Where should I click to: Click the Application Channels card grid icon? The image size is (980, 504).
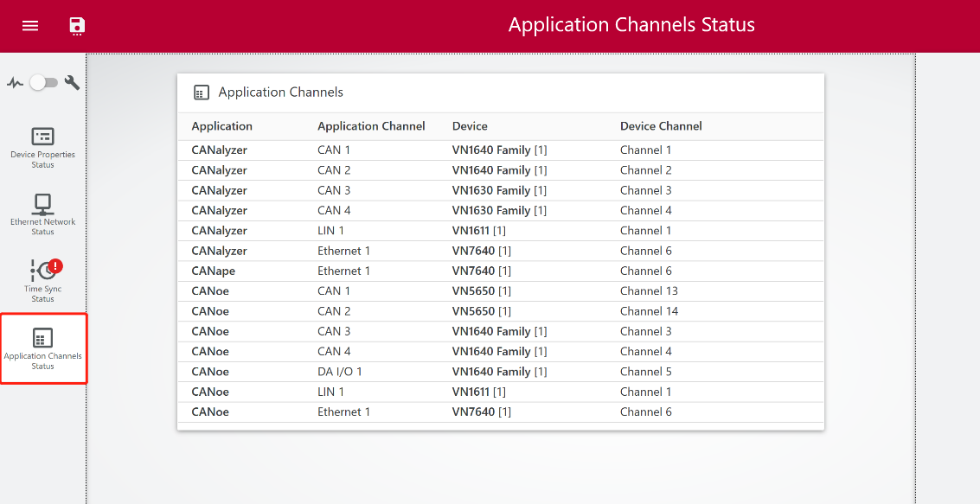[201, 93]
